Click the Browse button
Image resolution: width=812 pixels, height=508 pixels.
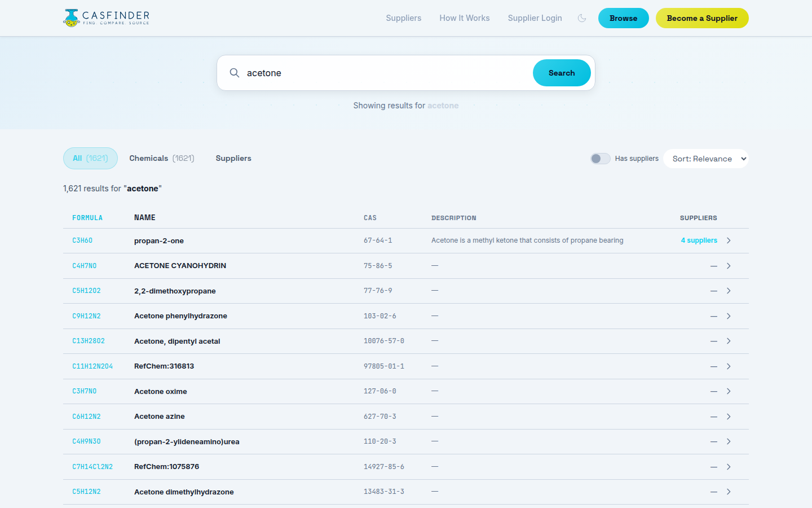[623, 18]
